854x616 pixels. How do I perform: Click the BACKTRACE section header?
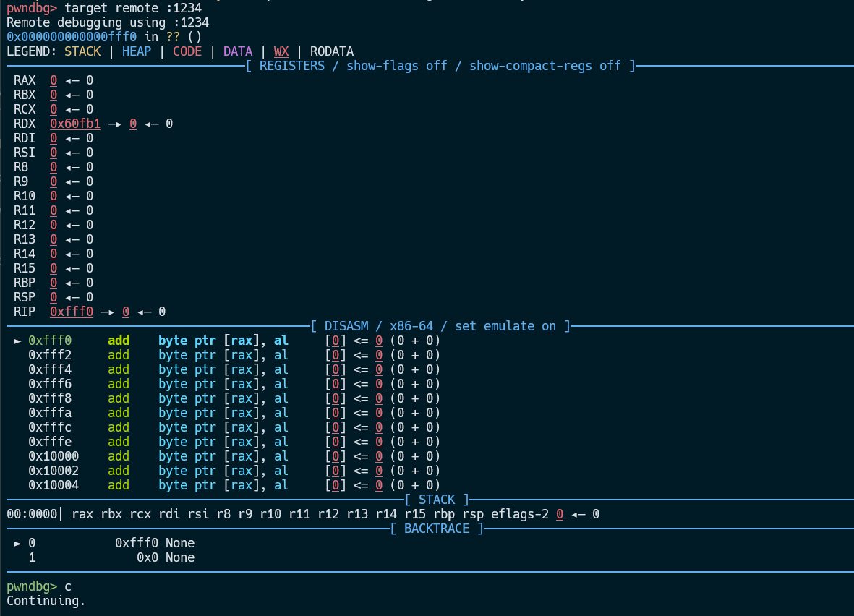pyautogui.click(x=437, y=529)
